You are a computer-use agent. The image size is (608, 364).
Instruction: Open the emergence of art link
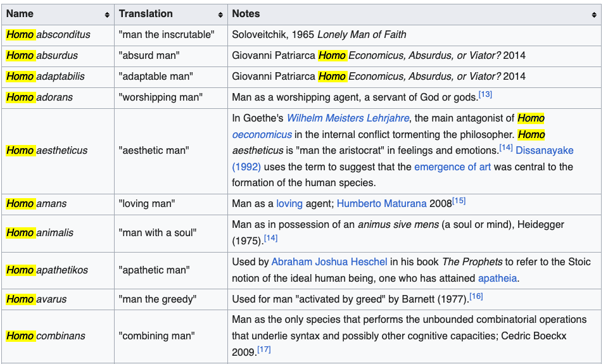click(x=452, y=166)
